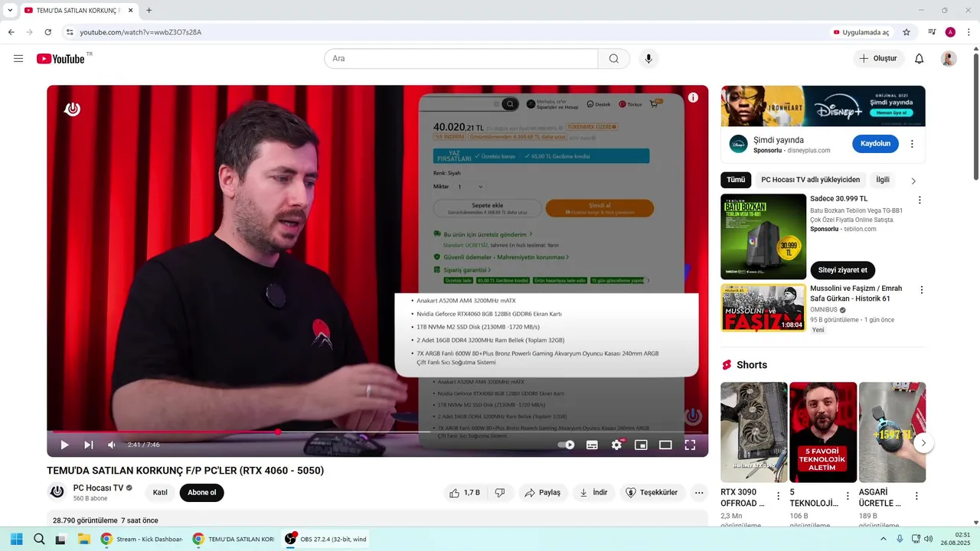
Task: Open the YouTube hamburger guide menu
Action: point(18,59)
